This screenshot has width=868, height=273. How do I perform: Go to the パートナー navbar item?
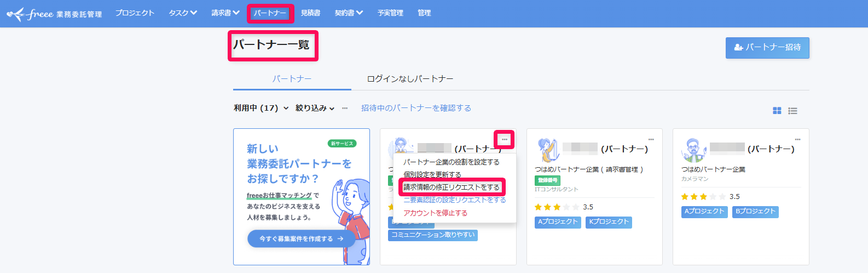coord(270,13)
